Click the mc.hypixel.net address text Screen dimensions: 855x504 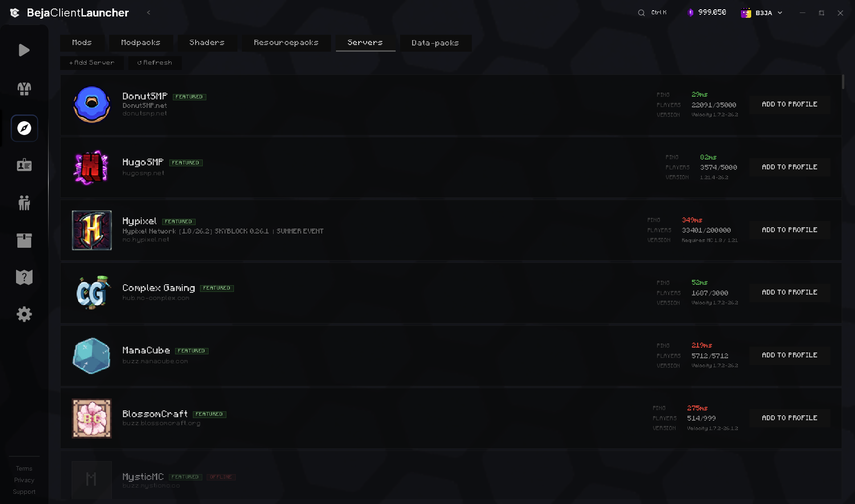[x=146, y=240]
